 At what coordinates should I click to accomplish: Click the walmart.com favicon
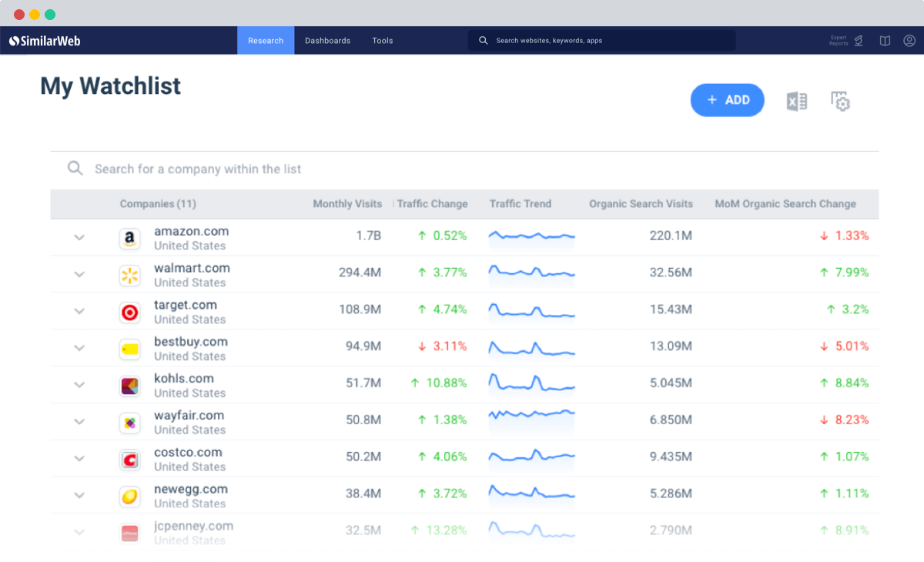pos(129,276)
